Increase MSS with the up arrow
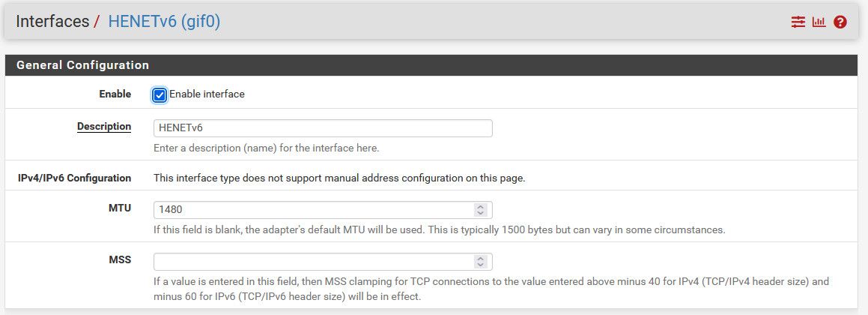This screenshot has width=868, height=315. click(x=481, y=259)
